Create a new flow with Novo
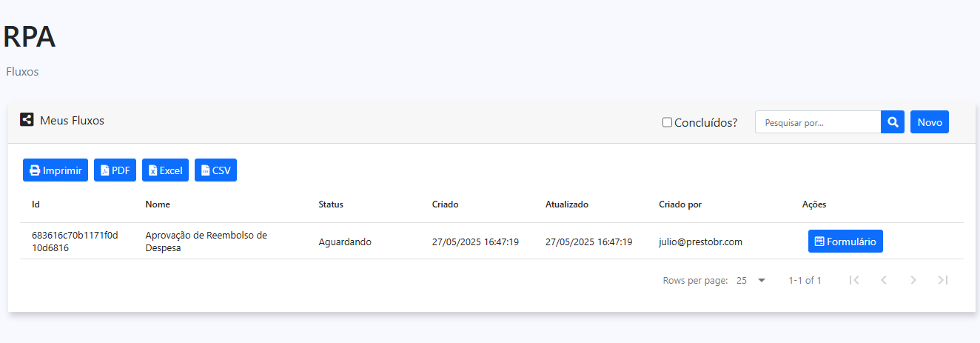Image resolution: width=980 pixels, height=343 pixels. tap(930, 122)
